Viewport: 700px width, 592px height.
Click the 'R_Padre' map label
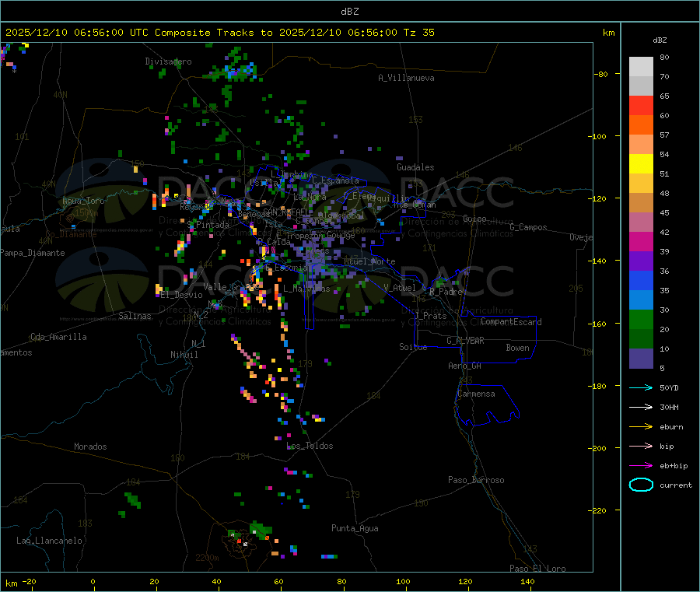point(446,292)
